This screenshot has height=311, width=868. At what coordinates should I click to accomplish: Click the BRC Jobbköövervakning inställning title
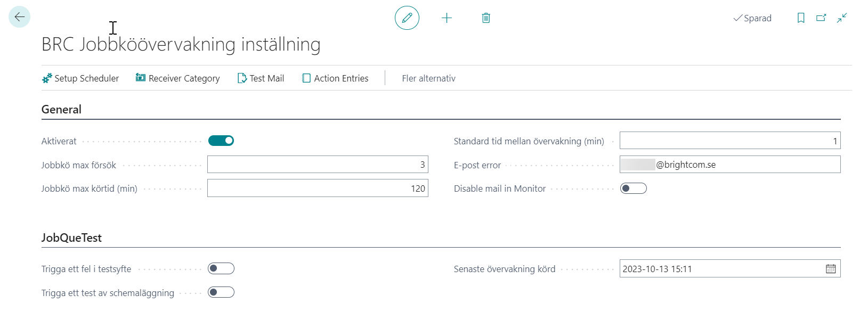click(181, 44)
